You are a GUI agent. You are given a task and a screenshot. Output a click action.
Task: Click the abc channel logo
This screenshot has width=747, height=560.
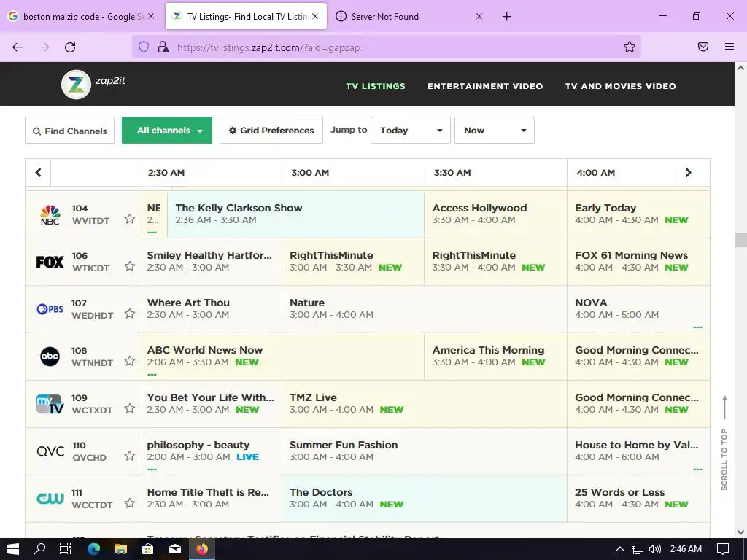coord(50,356)
